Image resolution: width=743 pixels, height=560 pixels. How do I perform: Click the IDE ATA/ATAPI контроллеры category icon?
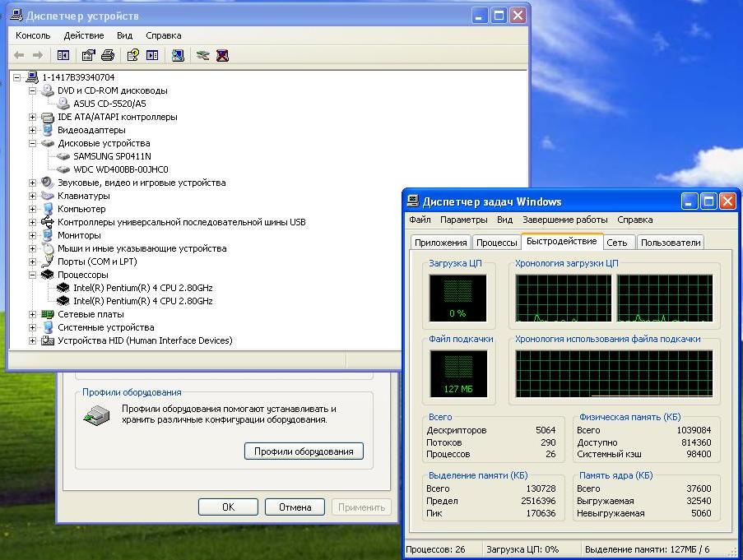(x=48, y=117)
